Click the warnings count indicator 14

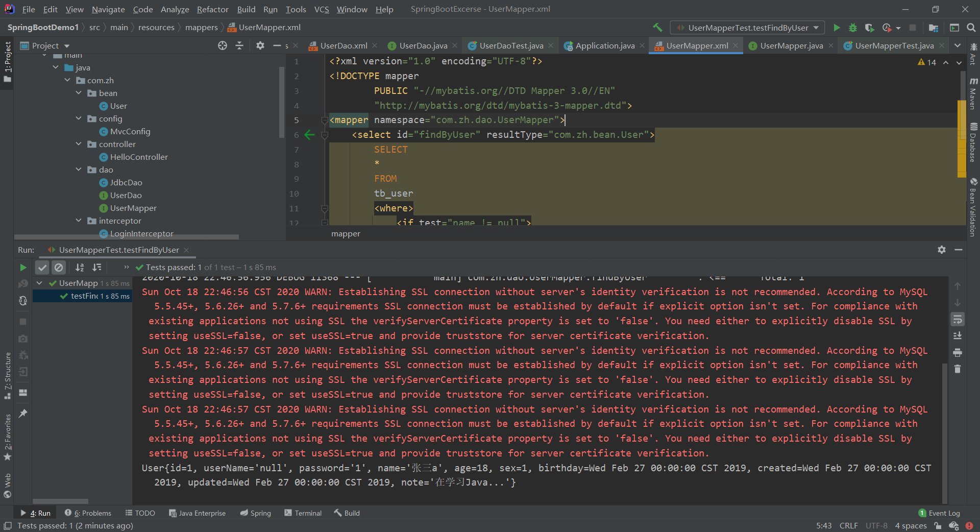[927, 62]
